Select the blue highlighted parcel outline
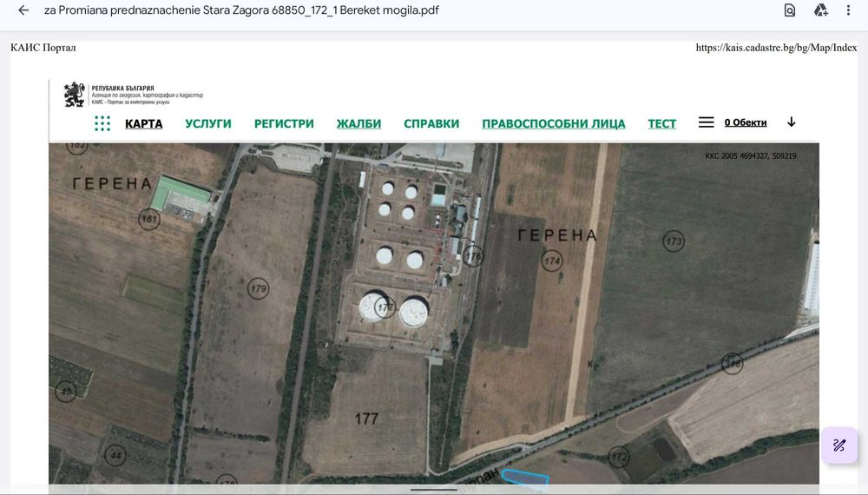This screenshot has height=495, width=868. pos(525,478)
